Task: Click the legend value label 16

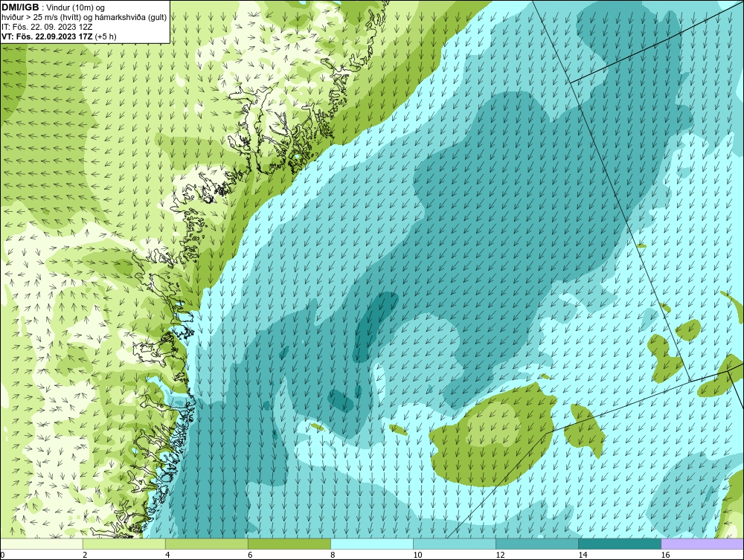Action: tap(664, 556)
